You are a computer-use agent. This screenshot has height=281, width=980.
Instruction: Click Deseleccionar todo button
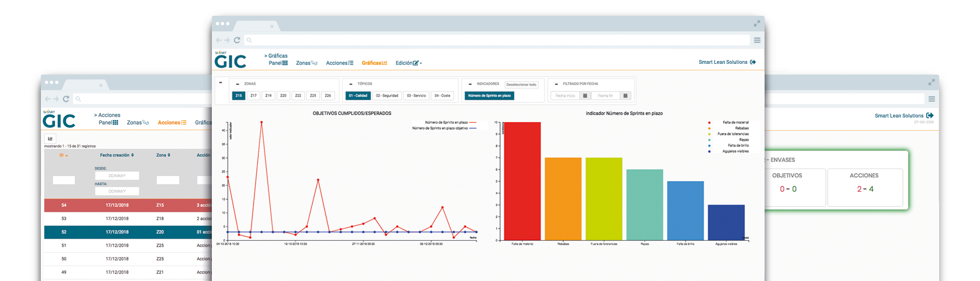521,85
